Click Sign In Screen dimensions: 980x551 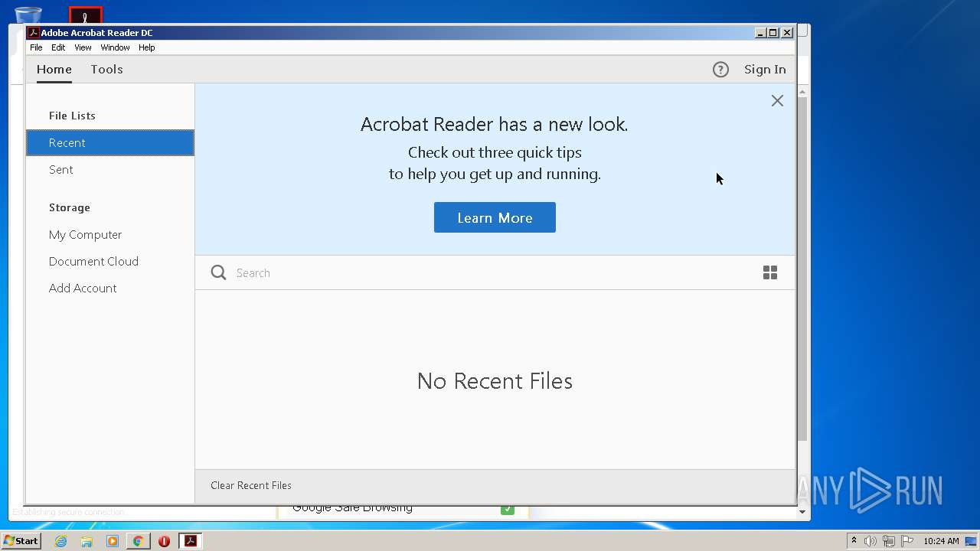pyautogui.click(x=765, y=70)
